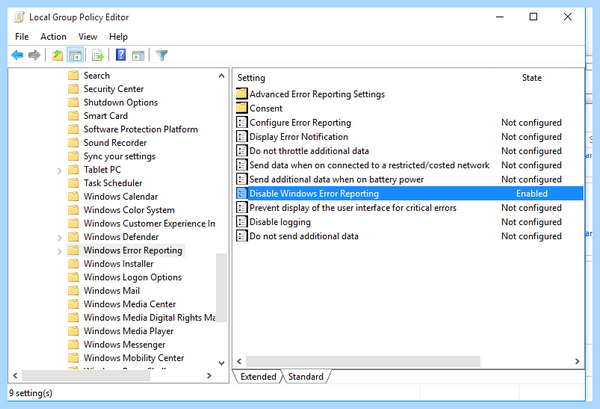Click the Export List toolbar icon
Screen dimensions: 600x409
pyautogui.click(x=98, y=55)
